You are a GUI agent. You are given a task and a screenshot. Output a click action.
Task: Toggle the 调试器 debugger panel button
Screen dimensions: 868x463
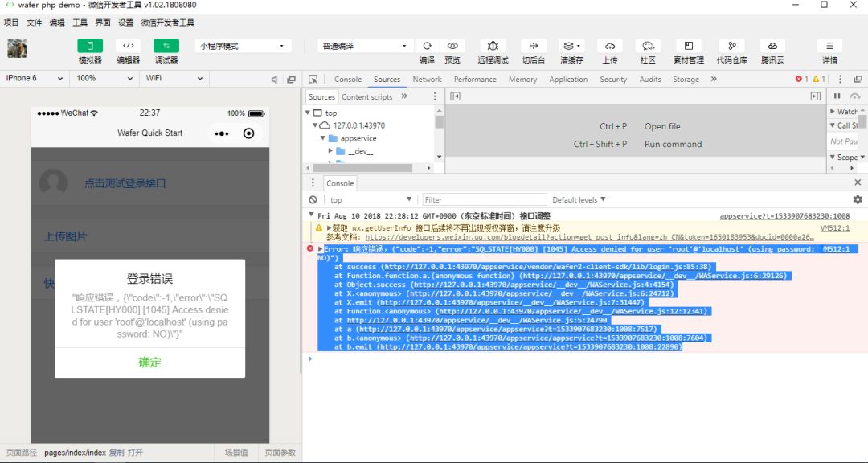(166, 46)
